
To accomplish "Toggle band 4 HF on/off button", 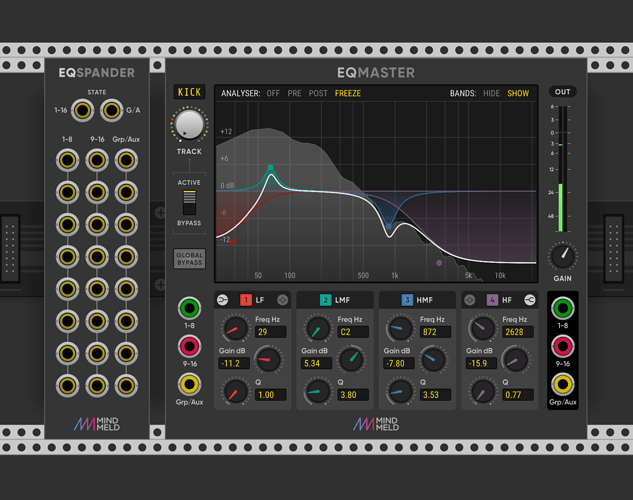I will pyautogui.click(x=492, y=300).
